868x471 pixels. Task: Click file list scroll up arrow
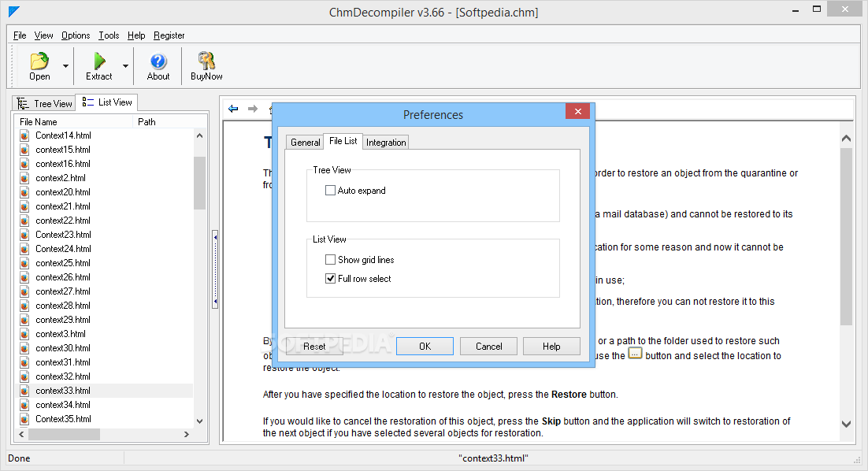point(200,135)
